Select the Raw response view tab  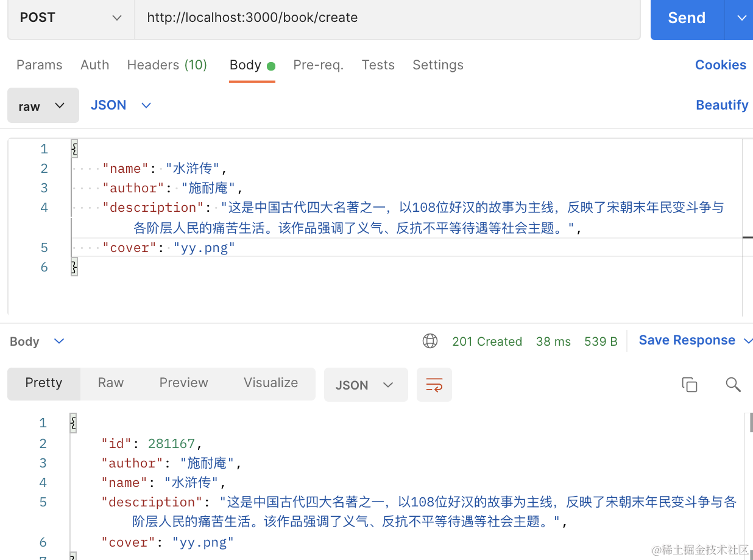[x=111, y=383]
